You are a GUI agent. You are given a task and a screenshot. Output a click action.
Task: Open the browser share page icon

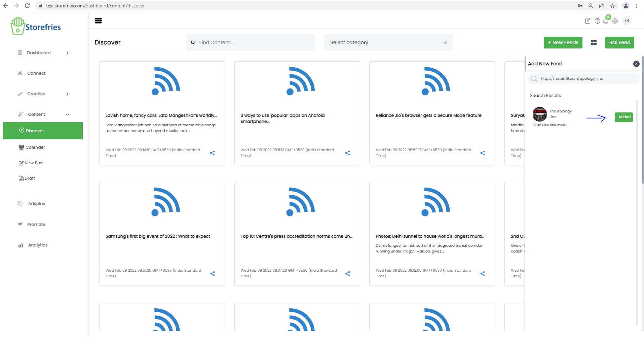click(x=602, y=6)
